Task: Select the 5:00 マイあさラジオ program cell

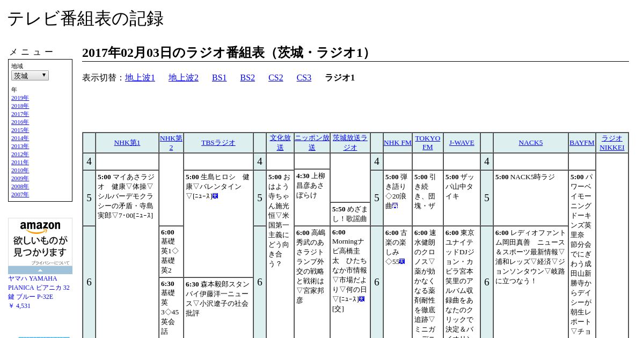Action: (127, 254)
